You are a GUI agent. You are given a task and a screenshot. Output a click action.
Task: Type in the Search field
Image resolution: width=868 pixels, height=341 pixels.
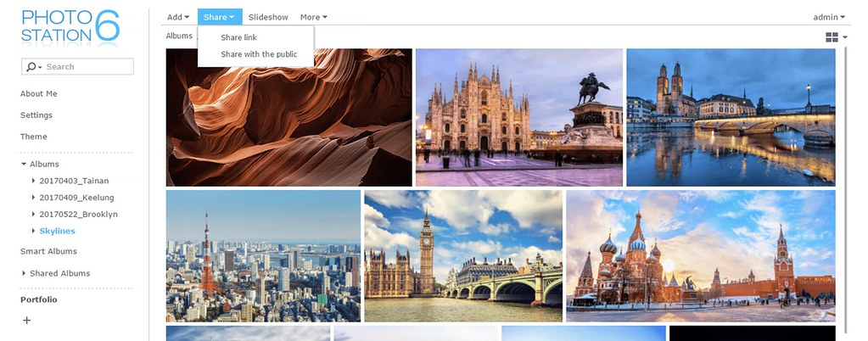tap(87, 67)
